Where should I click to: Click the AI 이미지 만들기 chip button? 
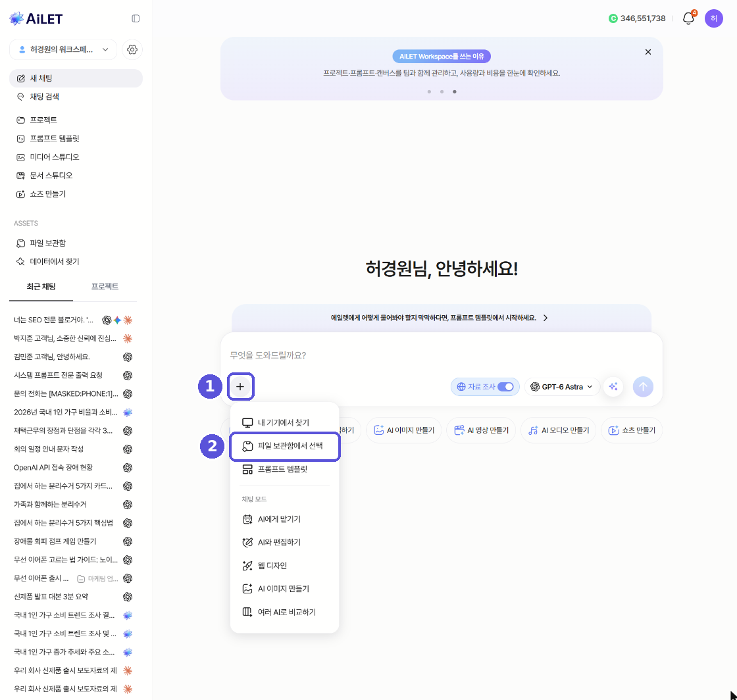click(404, 430)
